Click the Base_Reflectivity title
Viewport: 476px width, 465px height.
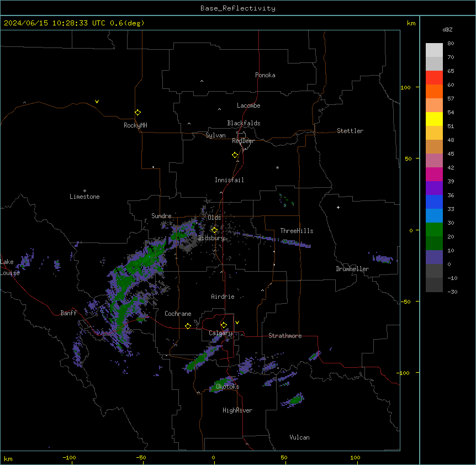[x=238, y=8]
